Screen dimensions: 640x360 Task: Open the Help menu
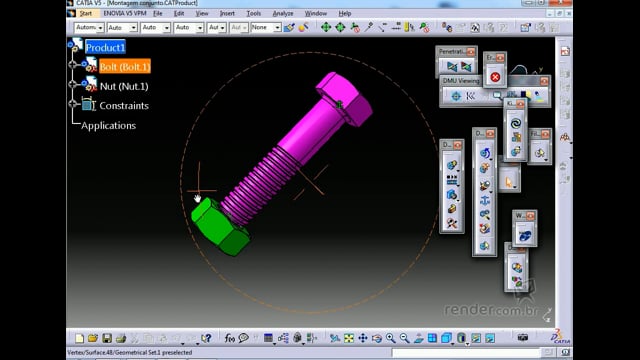coord(344,13)
